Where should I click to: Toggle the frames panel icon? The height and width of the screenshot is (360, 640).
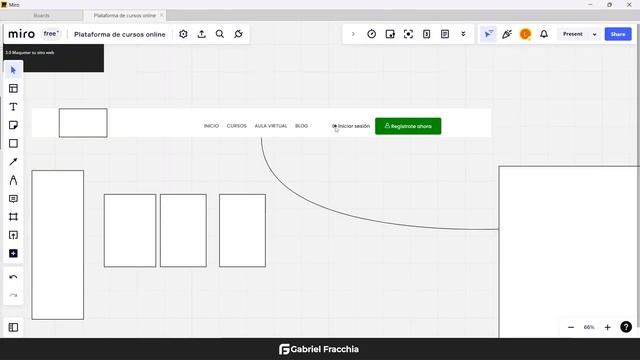13,327
